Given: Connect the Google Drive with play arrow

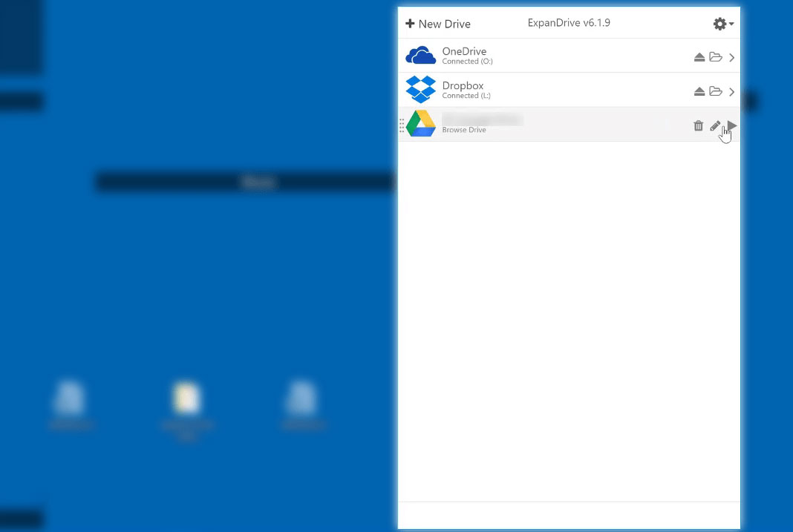Looking at the screenshot, I should (x=732, y=125).
